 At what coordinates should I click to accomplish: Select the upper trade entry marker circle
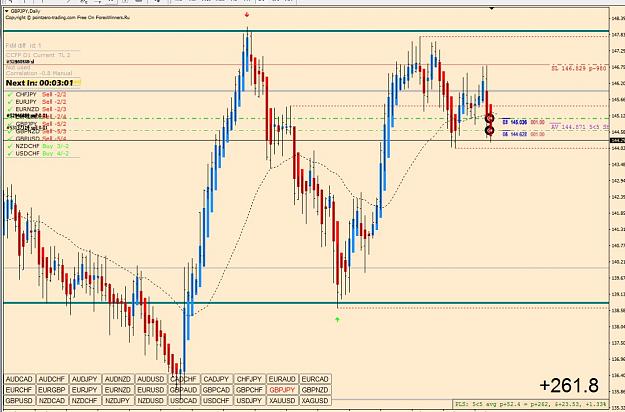(490, 118)
